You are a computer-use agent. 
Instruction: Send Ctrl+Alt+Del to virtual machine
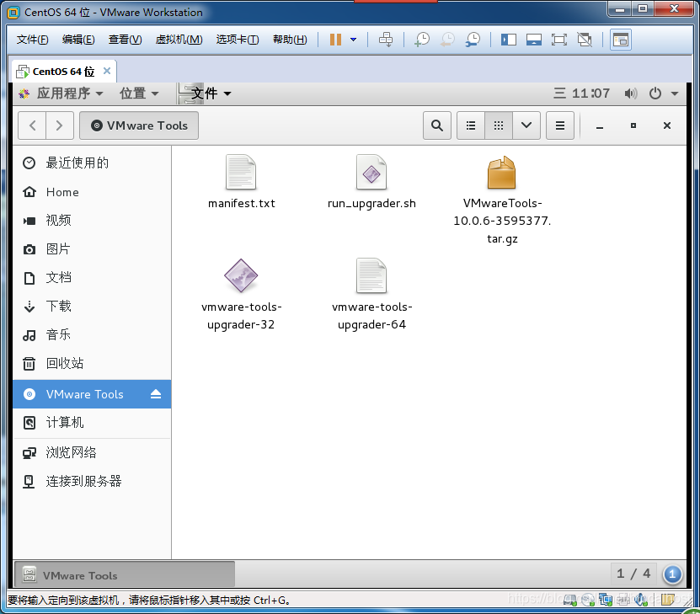point(386,40)
